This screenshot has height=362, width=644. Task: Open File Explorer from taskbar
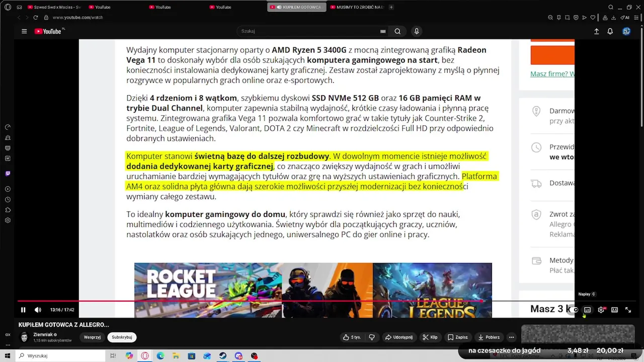pos(176,356)
